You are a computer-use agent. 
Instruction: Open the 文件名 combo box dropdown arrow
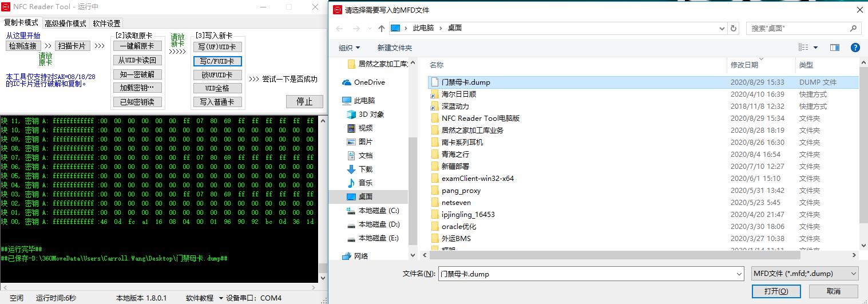(x=739, y=274)
